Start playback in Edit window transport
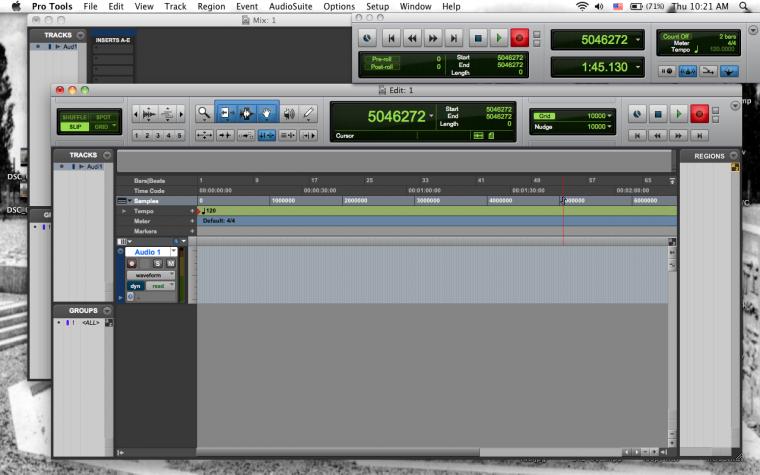Screen dimensions: 760x475 coord(679,114)
